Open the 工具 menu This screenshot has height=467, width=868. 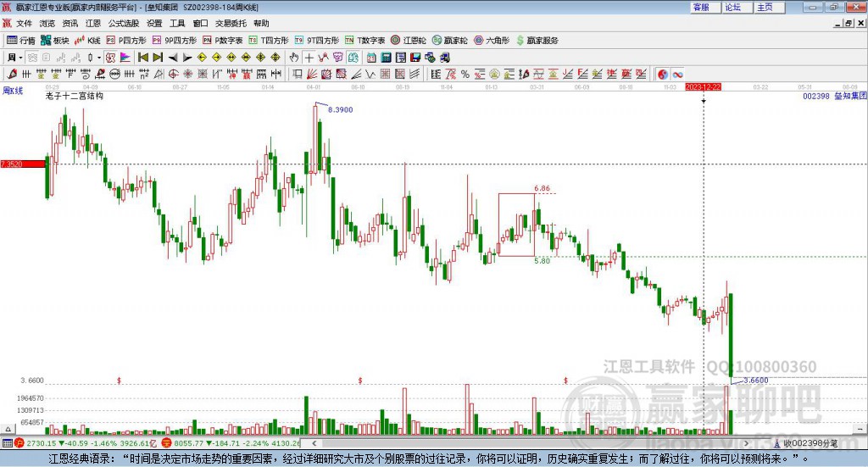tap(177, 23)
